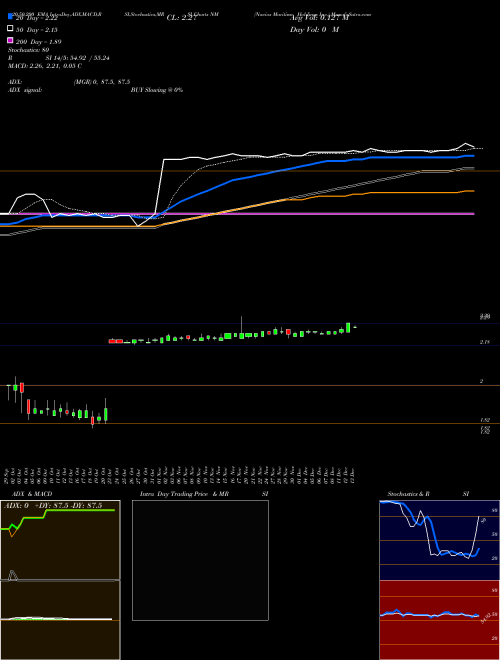Screen dimensions: 500x660
Task: Open the 'ADX & MACD' panel title
Action: click(32, 494)
